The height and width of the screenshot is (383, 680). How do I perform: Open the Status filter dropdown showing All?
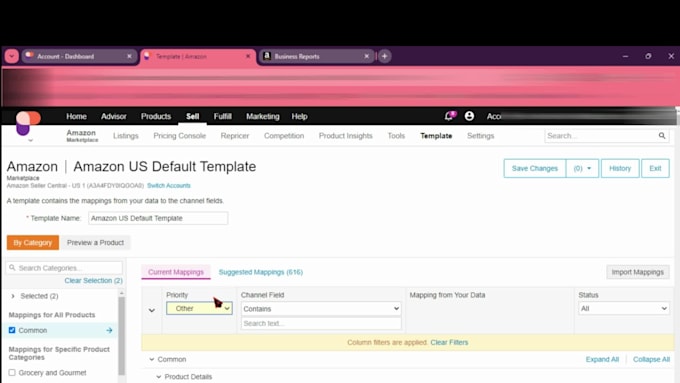coord(624,308)
